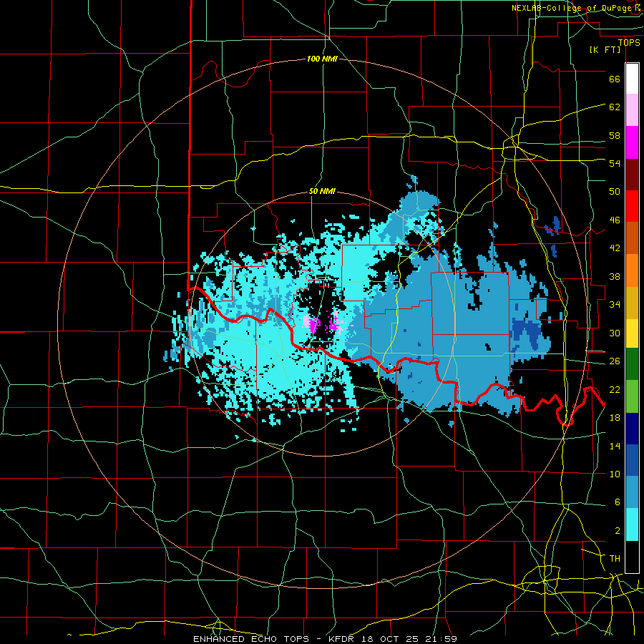Click the legend value '66'
Screen dimensions: 644x644
(615, 79)
